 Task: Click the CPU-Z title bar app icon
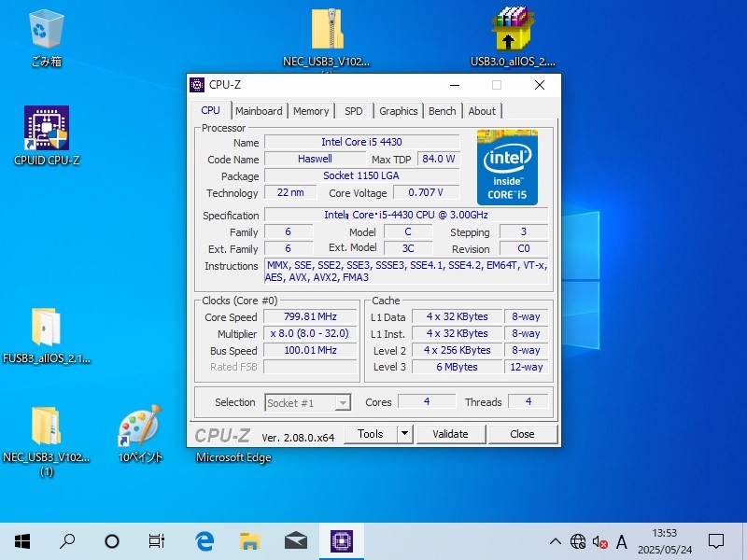click(197, 85)
